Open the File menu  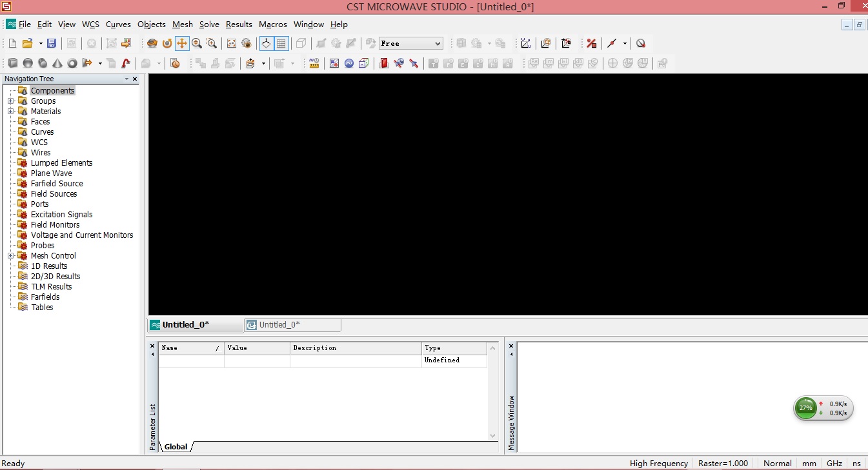[25, 24]
